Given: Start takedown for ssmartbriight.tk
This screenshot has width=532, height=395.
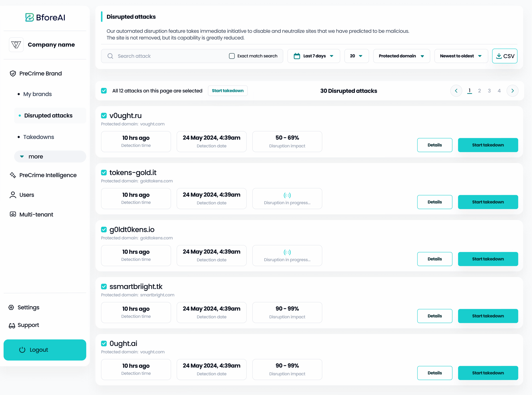Looking at the screenshot, I should tap(488, 316).
